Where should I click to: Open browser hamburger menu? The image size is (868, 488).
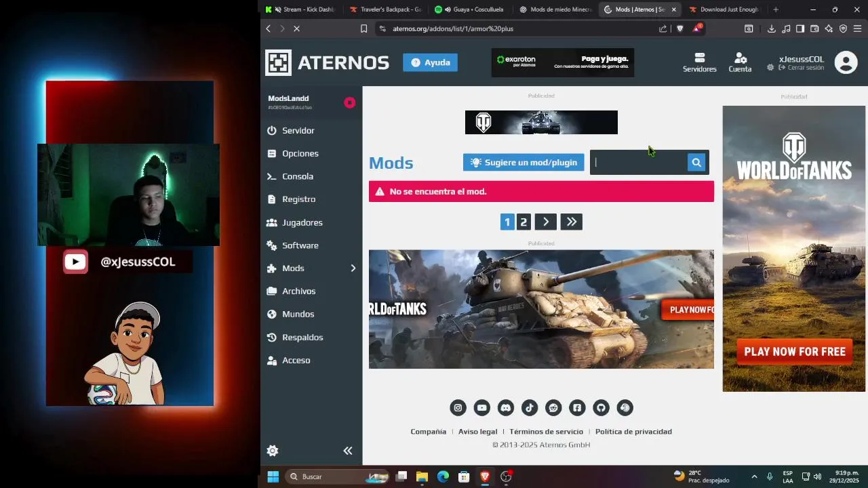[x=857, y=28]
